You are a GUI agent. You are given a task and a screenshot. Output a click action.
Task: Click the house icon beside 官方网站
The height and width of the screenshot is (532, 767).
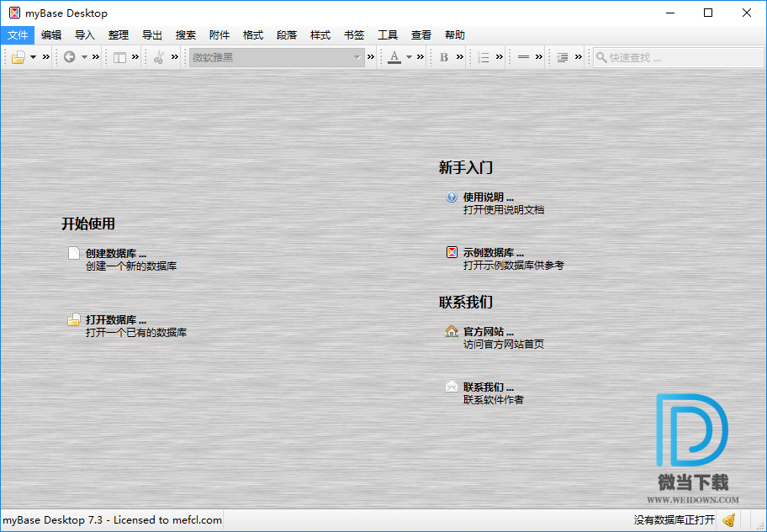(x=452, y=331)
